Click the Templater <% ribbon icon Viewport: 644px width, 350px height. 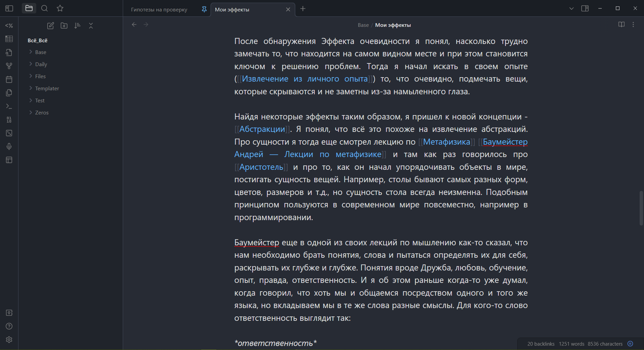point(9,26)
